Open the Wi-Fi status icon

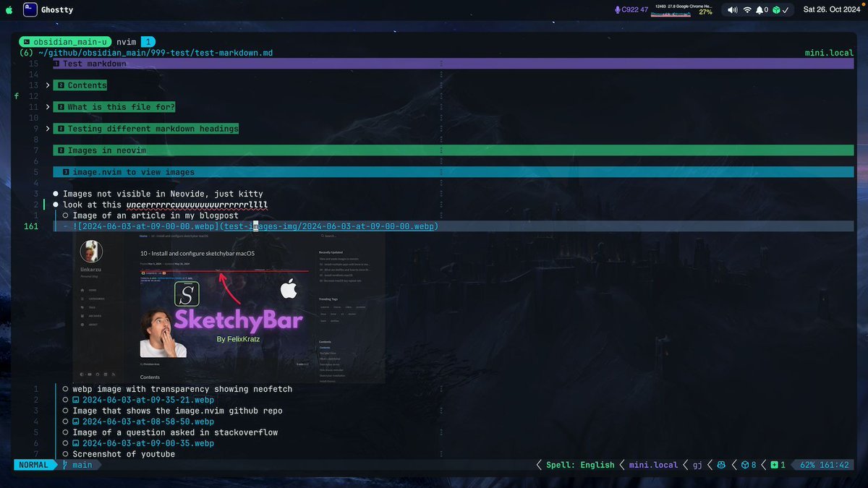pos(747,10)
